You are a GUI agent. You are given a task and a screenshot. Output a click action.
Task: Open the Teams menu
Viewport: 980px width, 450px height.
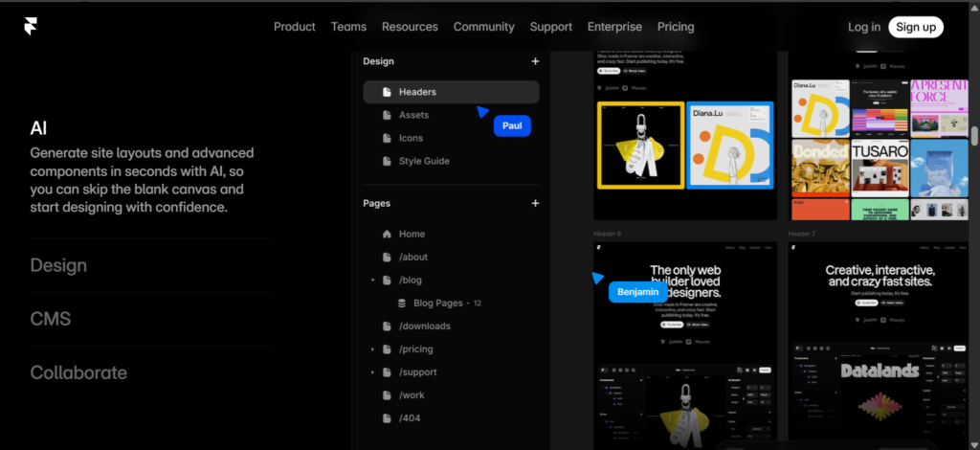click(348, 27)
